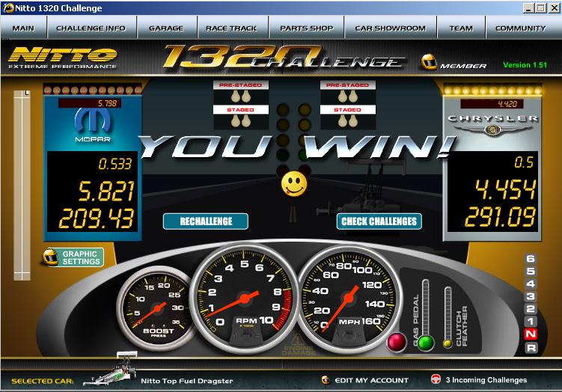Click the 4.420 dial-in display
The image size is (562, 392).
tap(492, 104)
